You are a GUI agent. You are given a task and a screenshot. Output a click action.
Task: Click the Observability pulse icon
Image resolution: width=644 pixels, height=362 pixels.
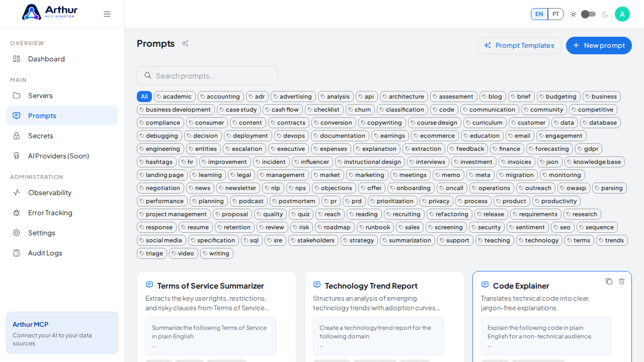pyautogui.click(x=17, y=193)
